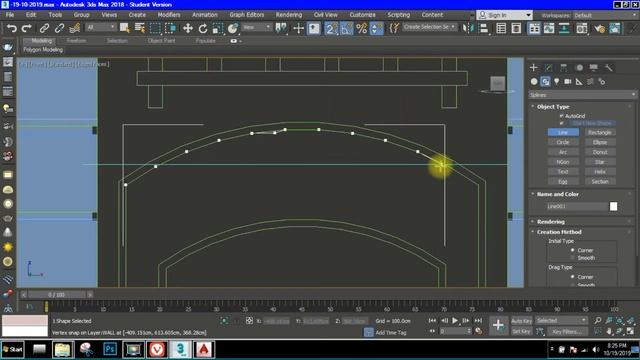Open the Rendering menu
The image size is (640, 360).
[289, 15]
